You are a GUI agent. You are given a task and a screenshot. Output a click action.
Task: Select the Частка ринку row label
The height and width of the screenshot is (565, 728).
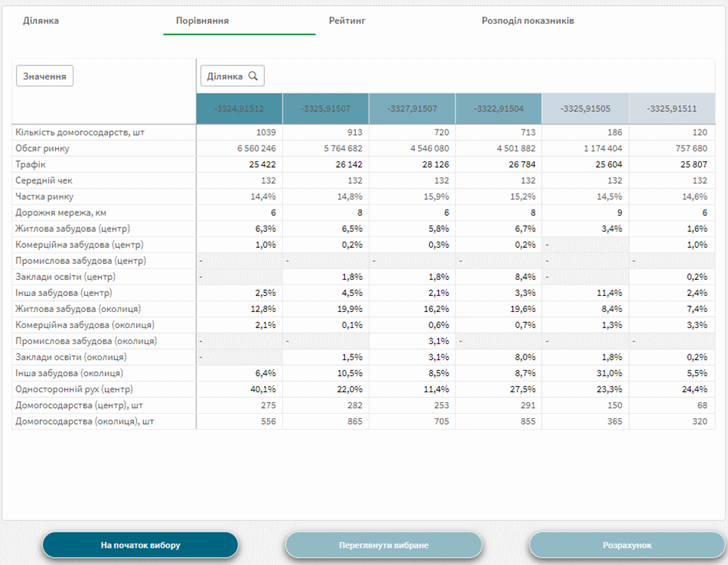pos(44,196)
